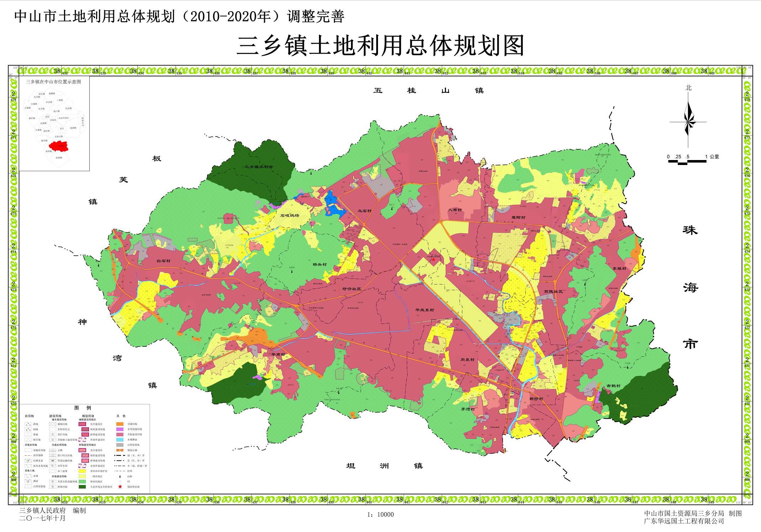Click the 前陇社区 label on the map

[x=553, y=291]
